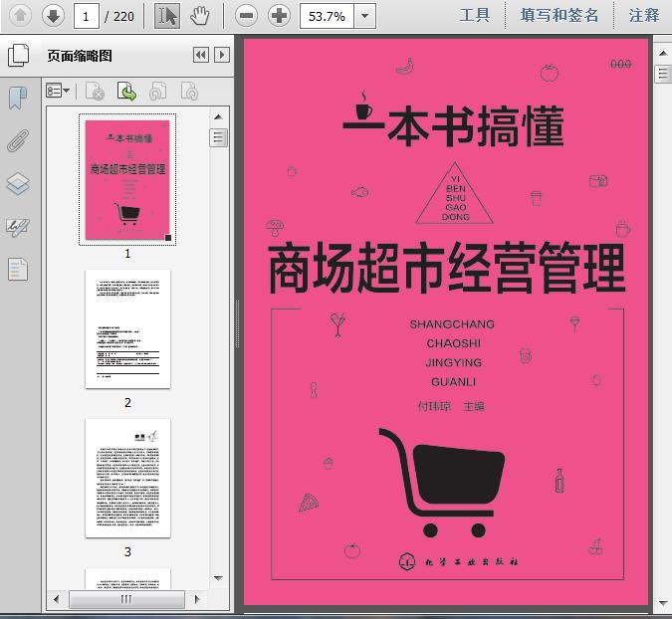Activate the text selection cursor tool
The height and width of the screenshot is (619, 672).
[x=167, y=16]
